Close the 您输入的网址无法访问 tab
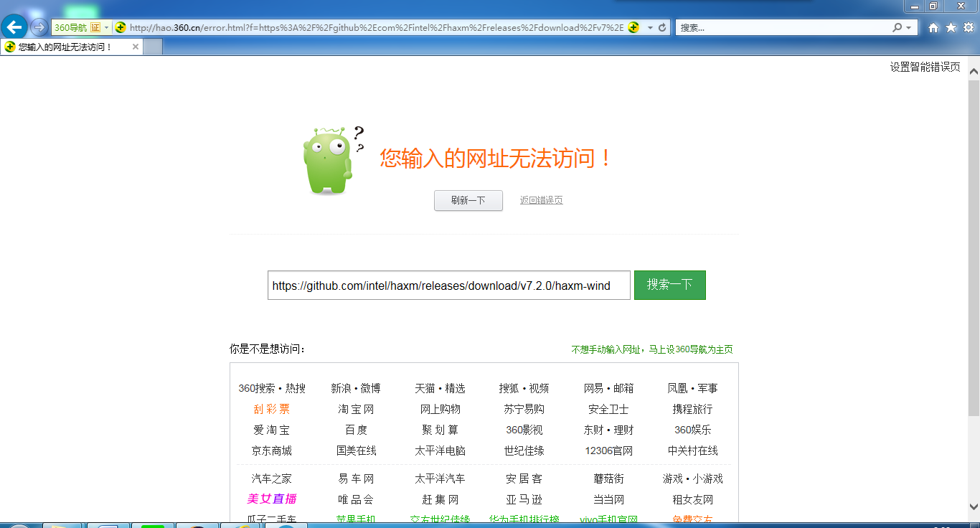The image size is (980, 528). point(136,47)
